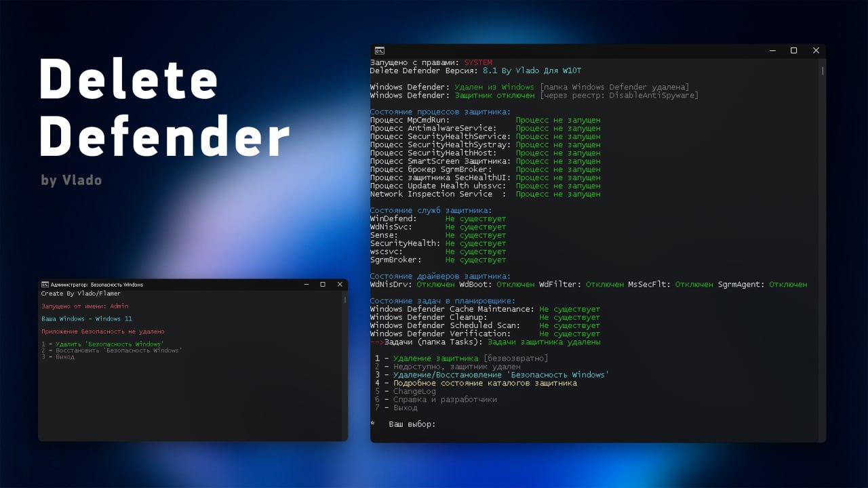Click the cmd icon in the large console title bar
Screen dimensions: 868x488
[380, 51]
